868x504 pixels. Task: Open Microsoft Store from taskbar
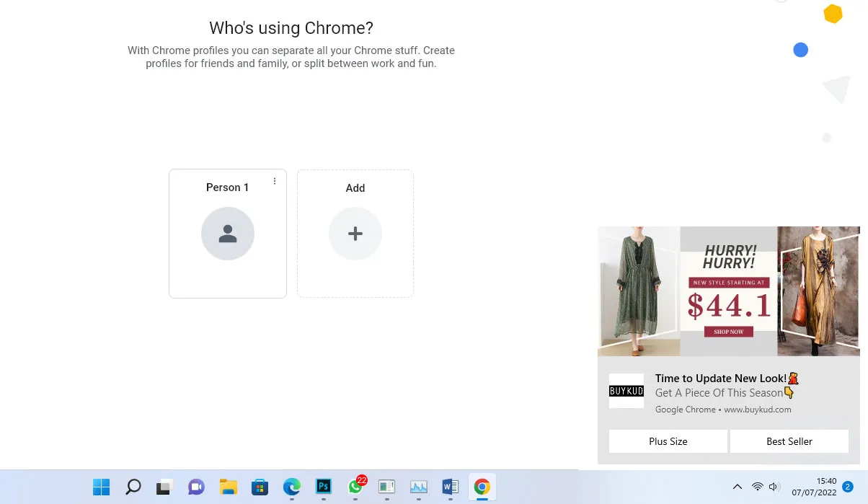coord(260,487)
